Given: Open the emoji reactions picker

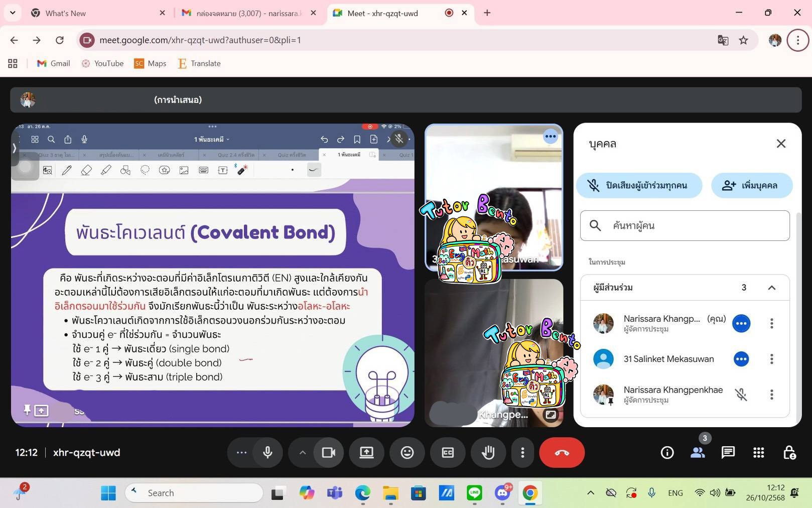Looking at the screenshot, I should [x=407, y=453].
